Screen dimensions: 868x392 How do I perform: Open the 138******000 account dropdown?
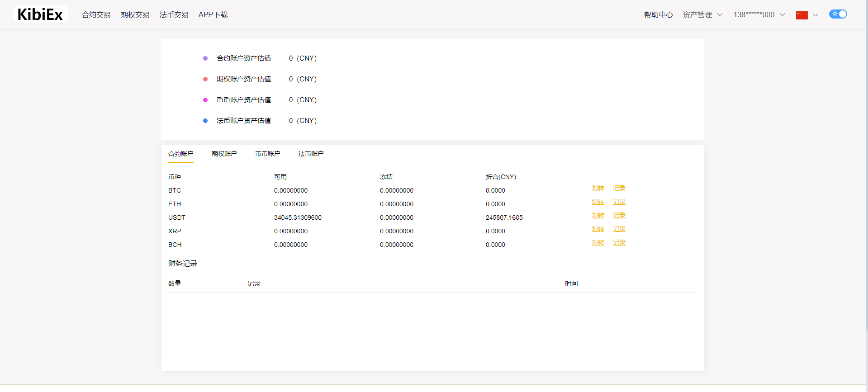759,15
